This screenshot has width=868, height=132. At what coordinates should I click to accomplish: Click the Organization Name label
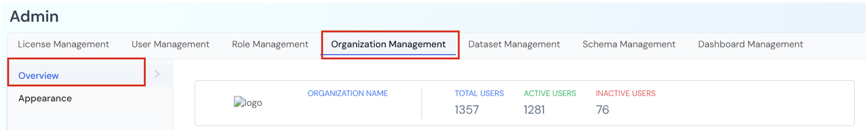point(348,93)
